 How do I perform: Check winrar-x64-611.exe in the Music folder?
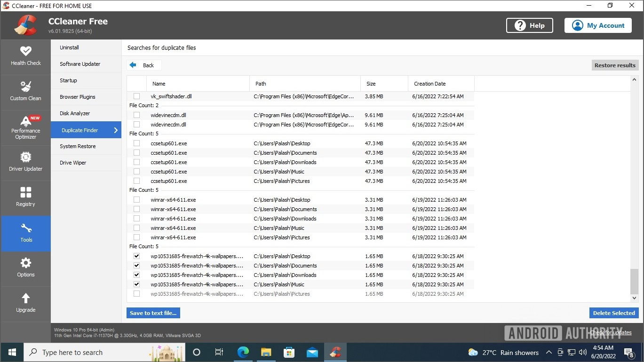pyautogui.click(x=136, y=228)
